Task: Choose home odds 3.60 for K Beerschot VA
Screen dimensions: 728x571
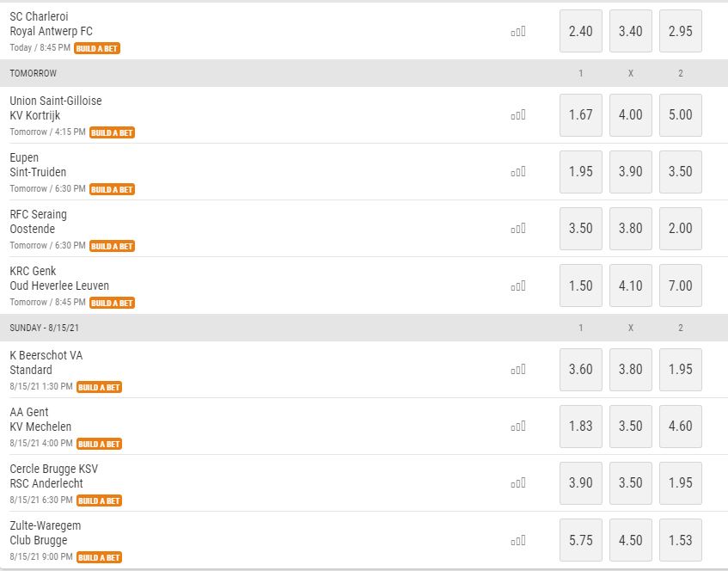Action: click(581, 370)
